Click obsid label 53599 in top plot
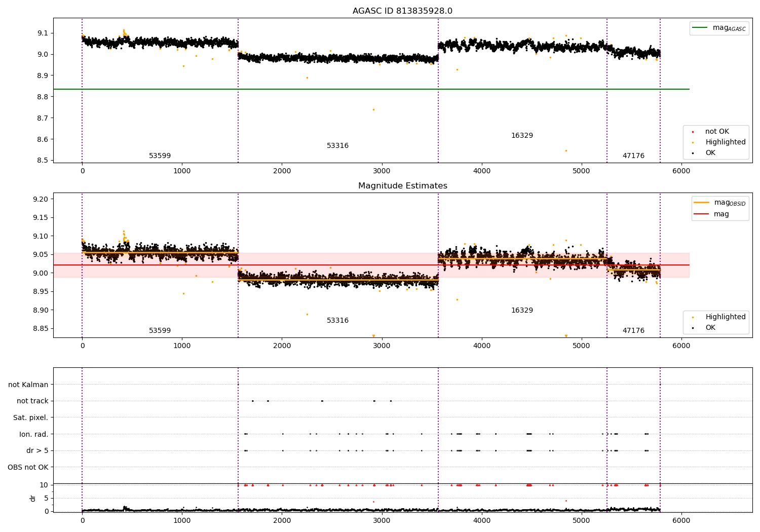760x532 pixels. 160,156
